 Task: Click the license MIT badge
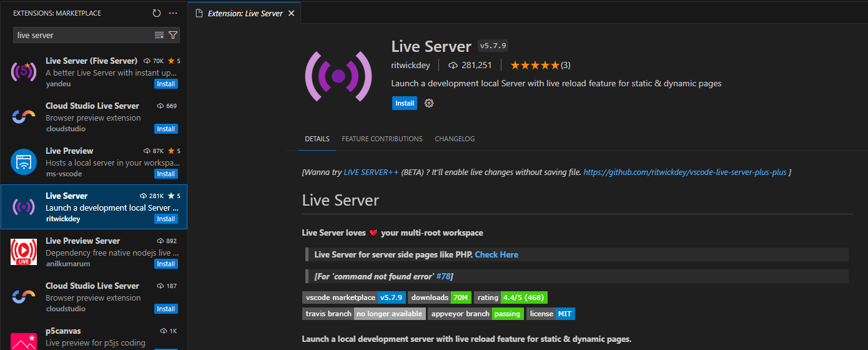[550, 314]
